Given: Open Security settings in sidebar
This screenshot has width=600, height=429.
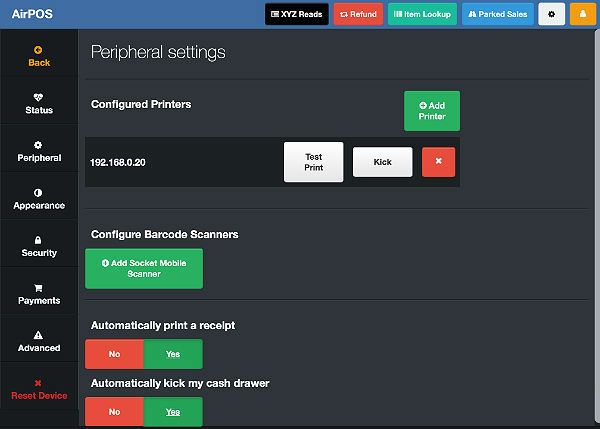Looking at the screenshot, I should point(39,246).
